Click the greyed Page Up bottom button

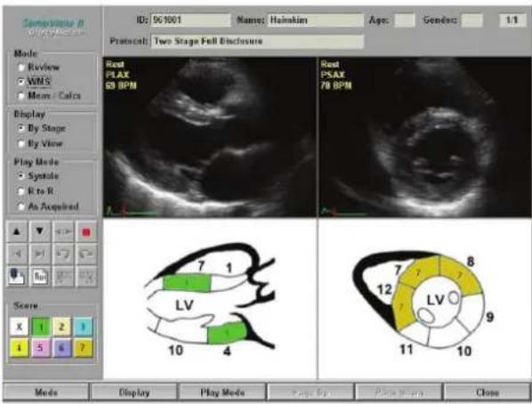(x=310, y=392)
